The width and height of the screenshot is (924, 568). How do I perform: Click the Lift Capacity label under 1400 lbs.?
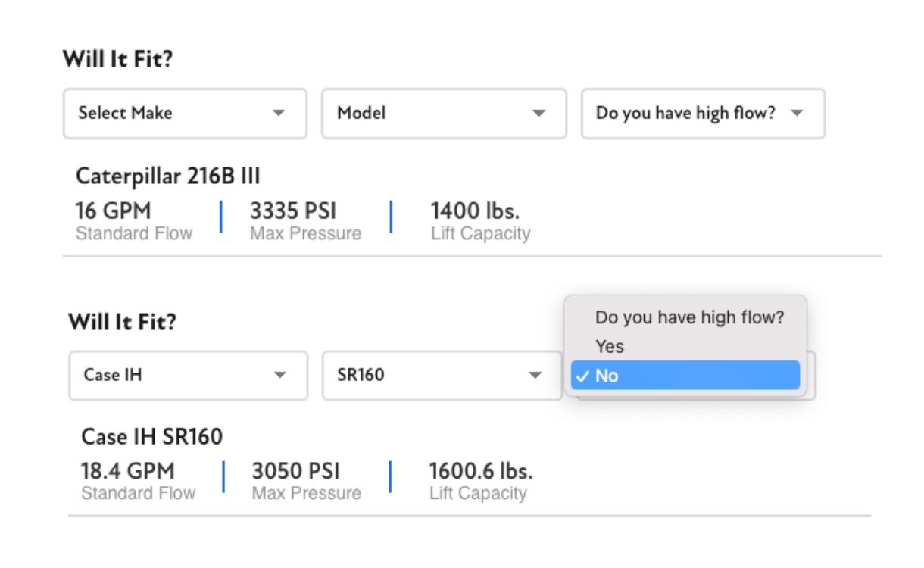[480, 233]
